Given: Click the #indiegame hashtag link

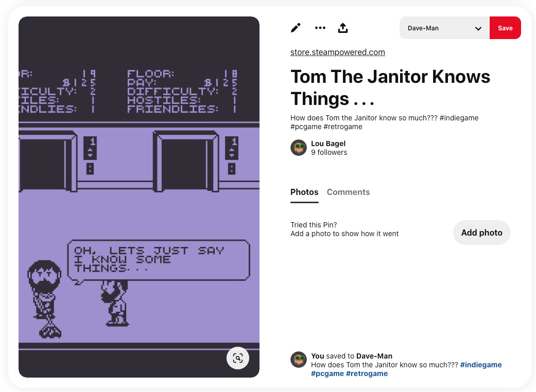Looking at the screenshot, I should [x=480, y=365].
